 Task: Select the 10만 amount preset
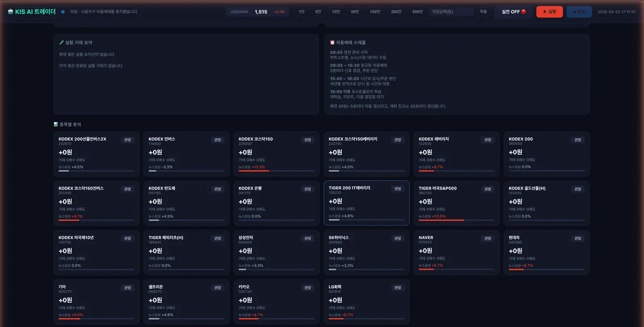pyautogui.click(x=336, y=12)
